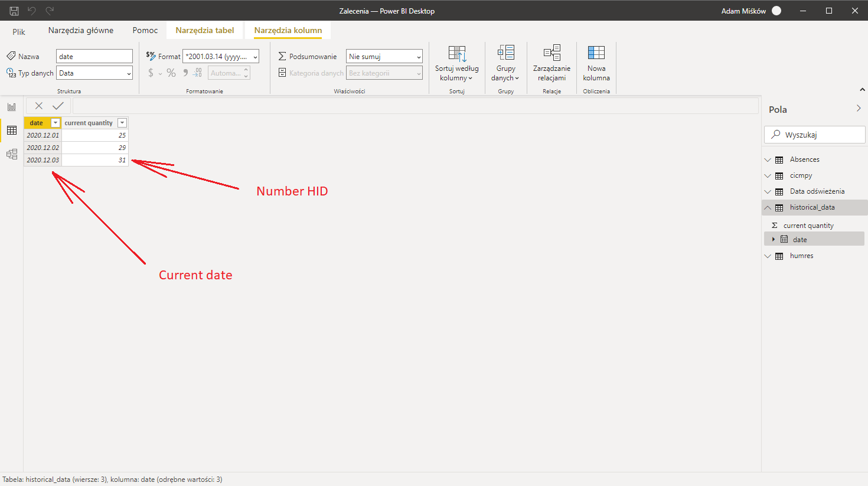Expand the Absences table in Pola
Image resolution: width=868 pixels, height=486 pixels.
(x=768, y=159)
